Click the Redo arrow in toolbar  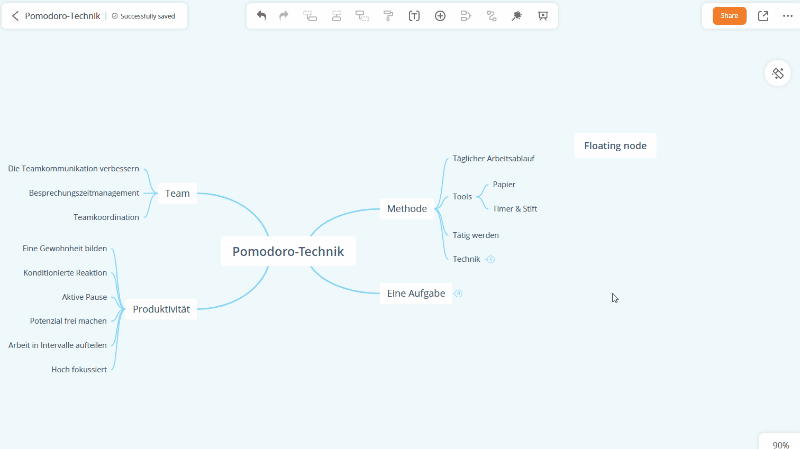pyautogui.click(x=284, y=16)
